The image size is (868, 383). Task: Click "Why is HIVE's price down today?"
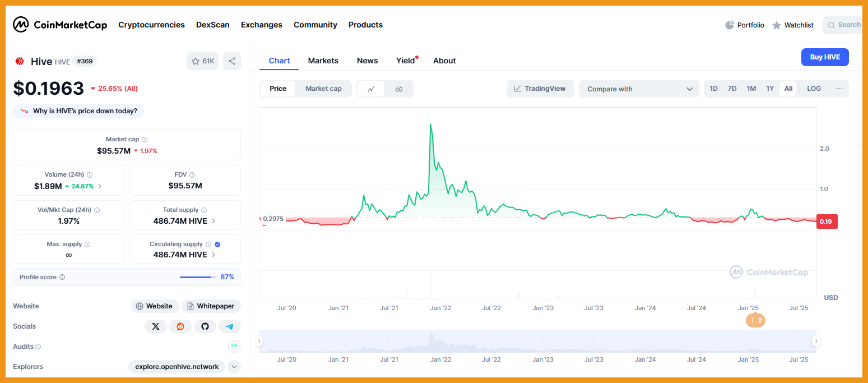(x=78, y=111)
